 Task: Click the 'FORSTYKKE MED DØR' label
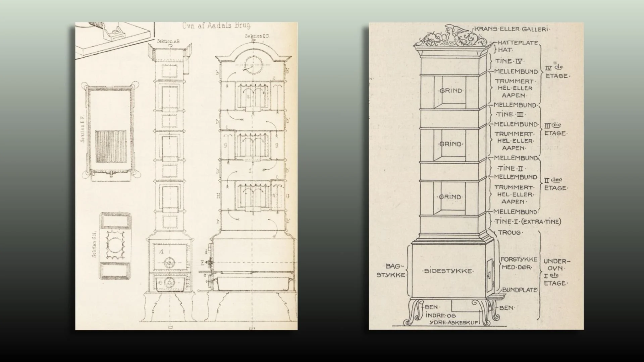[x=519, y=263]
